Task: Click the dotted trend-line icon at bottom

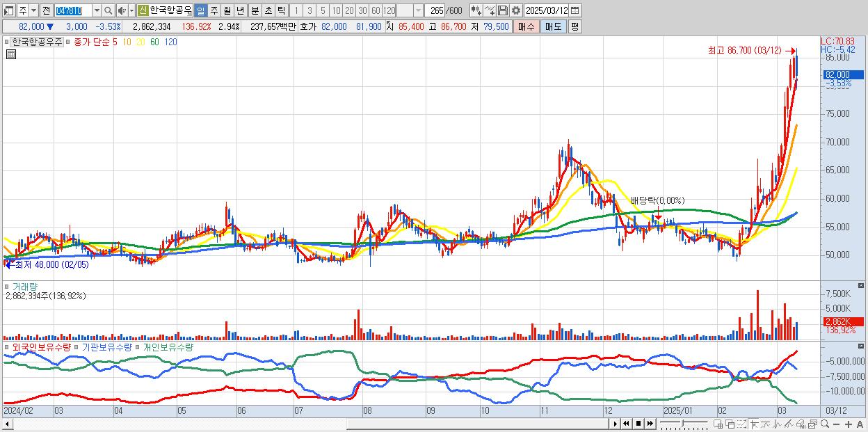Action: click(741, 424)
